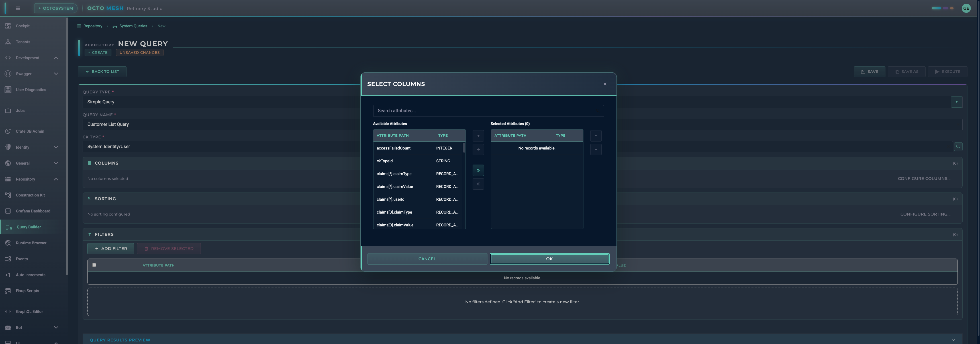Navigate to System Queries breadcrumb
The height and width of the screenshot is (344, 980).
pos(133,26)
